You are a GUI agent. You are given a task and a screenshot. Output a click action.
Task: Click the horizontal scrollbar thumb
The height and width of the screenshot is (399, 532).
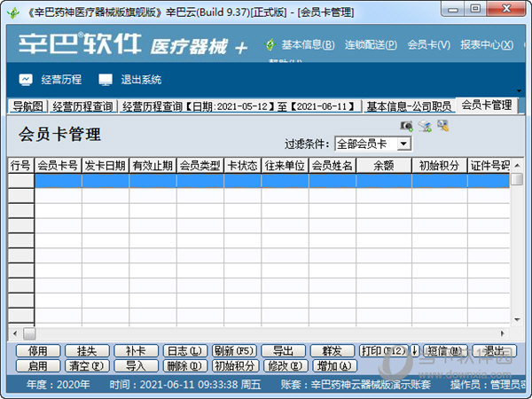(x=29, y=333)
